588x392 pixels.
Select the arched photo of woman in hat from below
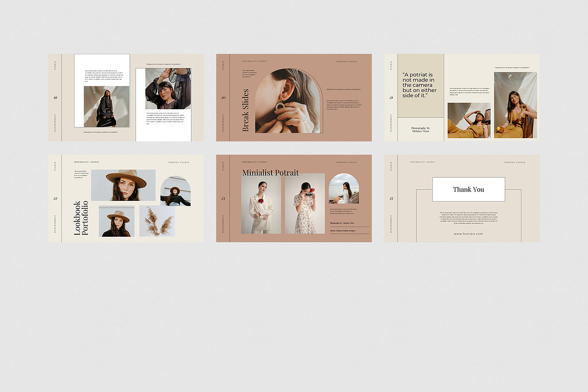(x=175, y=191)
